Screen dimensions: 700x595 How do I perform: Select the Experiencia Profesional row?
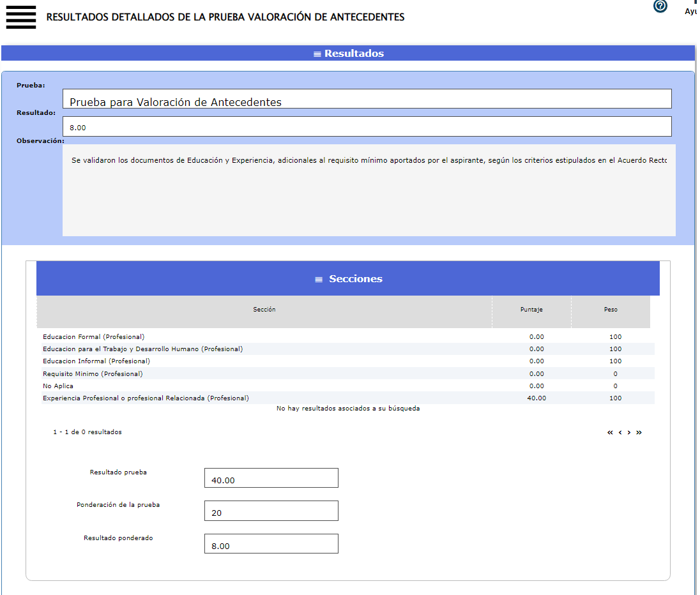pos(146,398)
